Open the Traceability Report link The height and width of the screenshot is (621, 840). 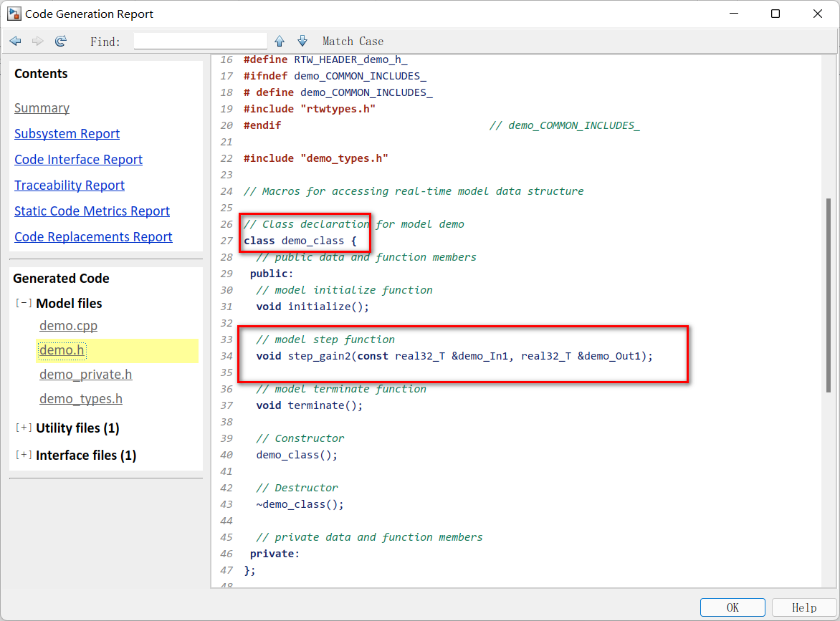point(69,186)
